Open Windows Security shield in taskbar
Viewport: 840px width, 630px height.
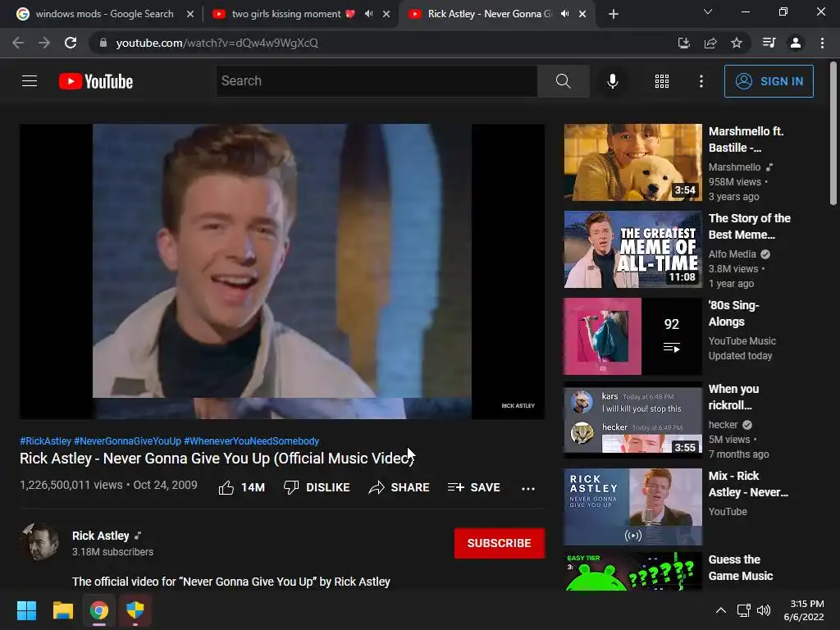(x=135, y=610)
